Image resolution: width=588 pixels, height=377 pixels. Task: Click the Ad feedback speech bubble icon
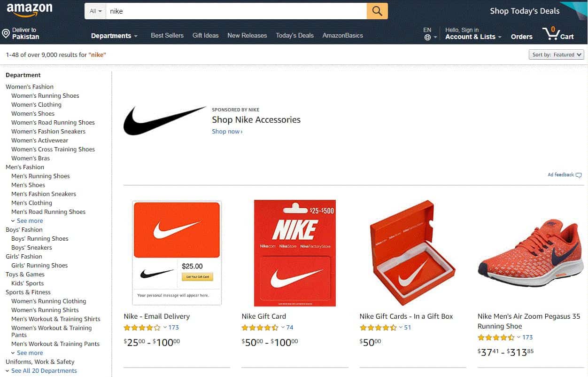(x=579, y=174)
